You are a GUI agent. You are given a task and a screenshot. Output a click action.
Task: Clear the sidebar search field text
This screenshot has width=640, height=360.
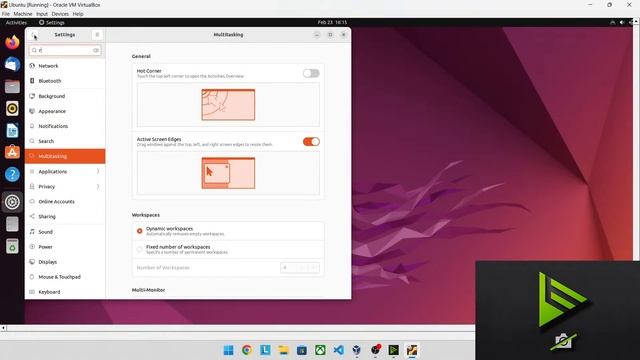tap(96, 50)
